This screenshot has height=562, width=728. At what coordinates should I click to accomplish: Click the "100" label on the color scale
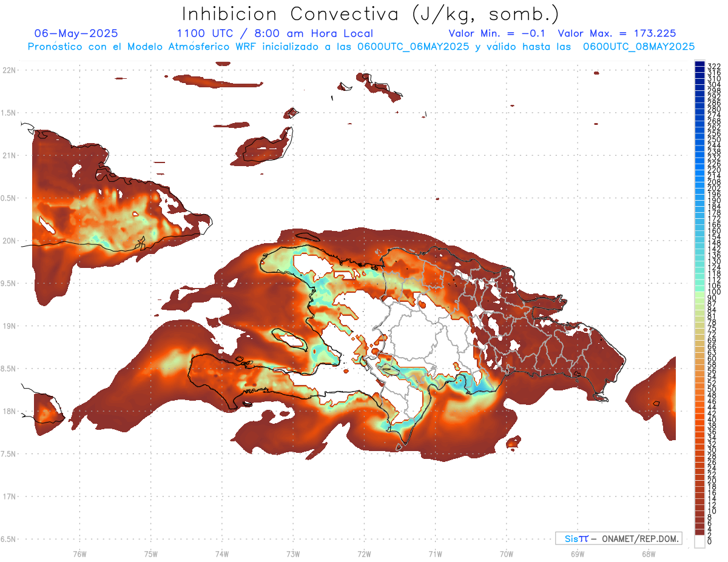(x=713, y=292)
